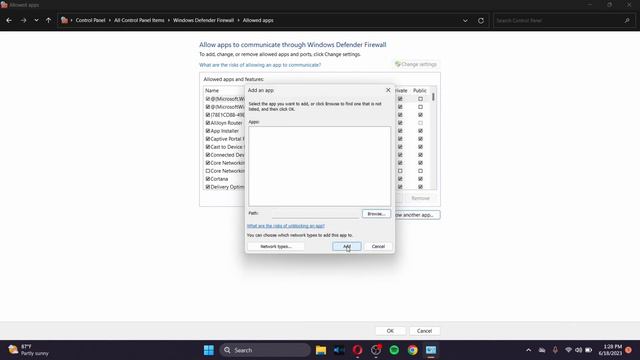
Task: Click the Add button in the dialog
Action: [347, 247]
